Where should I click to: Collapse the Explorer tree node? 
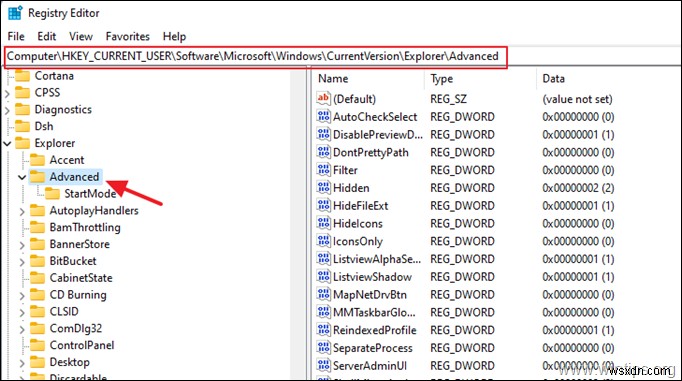tap(7, 143)
